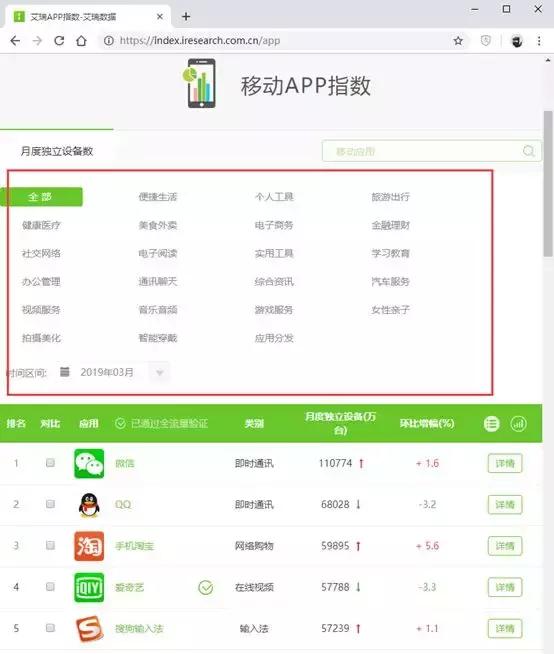Click the Taobao app icon
This screenshot has height=654, width=554.
89,546
